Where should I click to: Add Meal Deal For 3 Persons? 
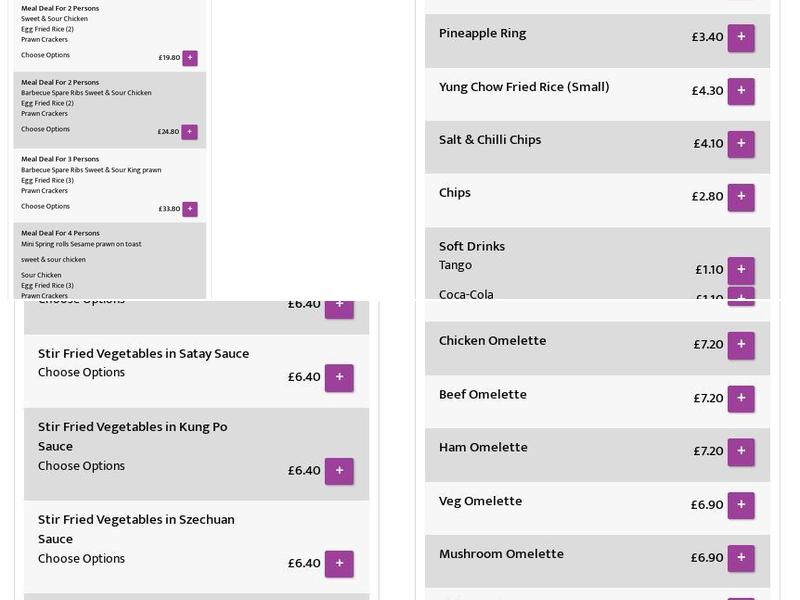(x=190, y=209)
